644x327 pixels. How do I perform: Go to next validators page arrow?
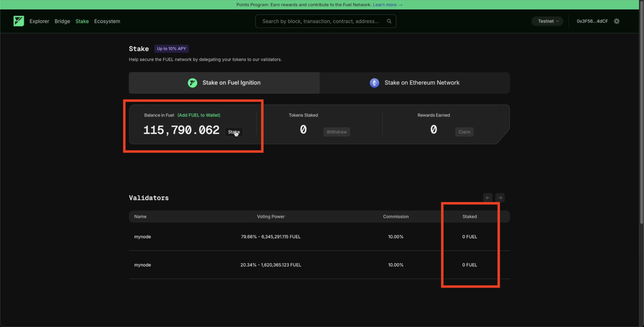coord(500,198)
